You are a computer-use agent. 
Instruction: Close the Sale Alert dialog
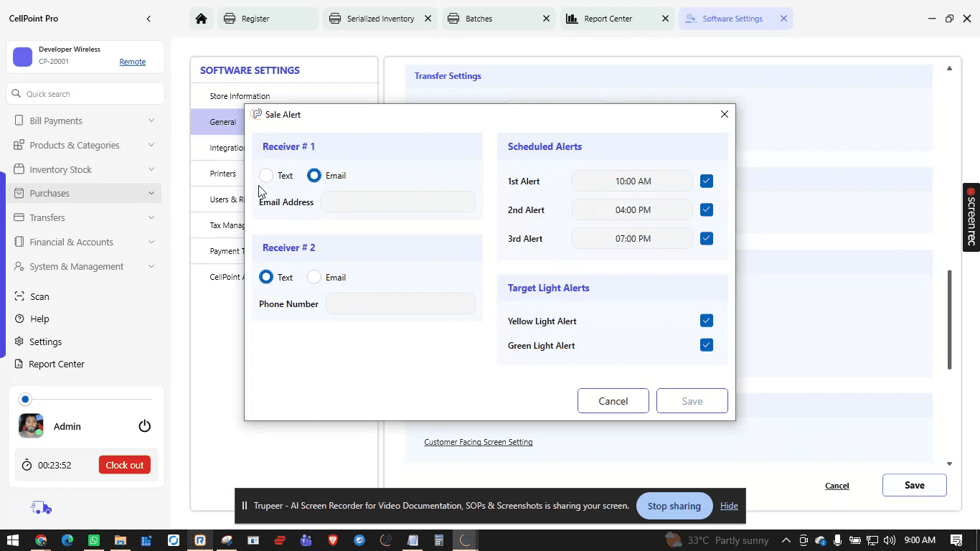[x=724, y=114]
